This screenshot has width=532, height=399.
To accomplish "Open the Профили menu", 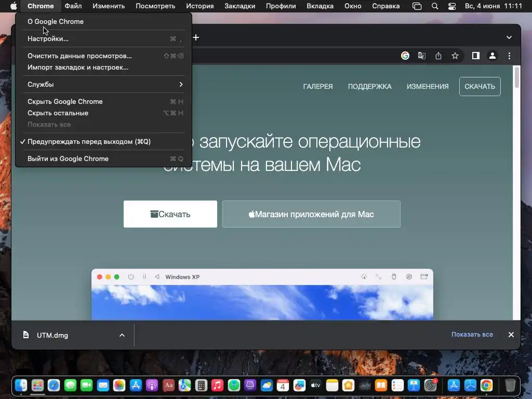I will (x=281, y=6).
